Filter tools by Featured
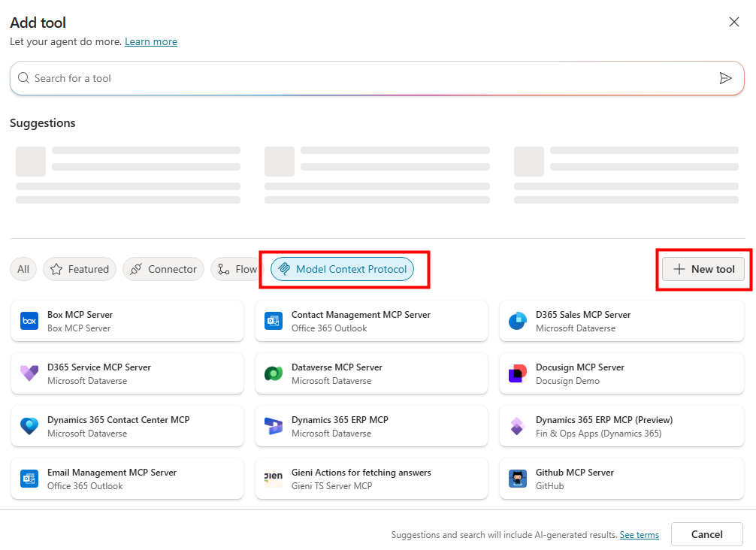This screenshot has width=756, height=550. pos(80,269)
